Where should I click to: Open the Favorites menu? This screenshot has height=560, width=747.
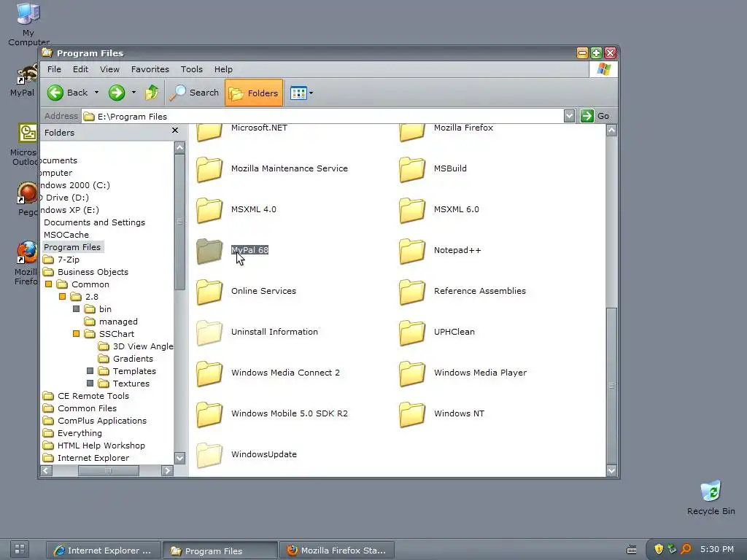click(x=150, y=69)
